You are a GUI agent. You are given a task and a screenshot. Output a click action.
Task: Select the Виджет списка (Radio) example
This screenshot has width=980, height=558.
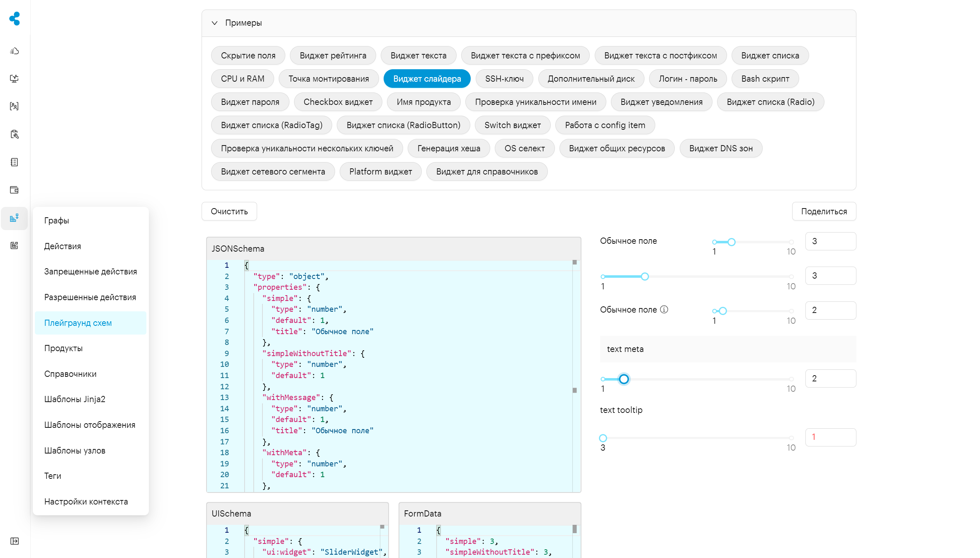[x=771, y=102]
